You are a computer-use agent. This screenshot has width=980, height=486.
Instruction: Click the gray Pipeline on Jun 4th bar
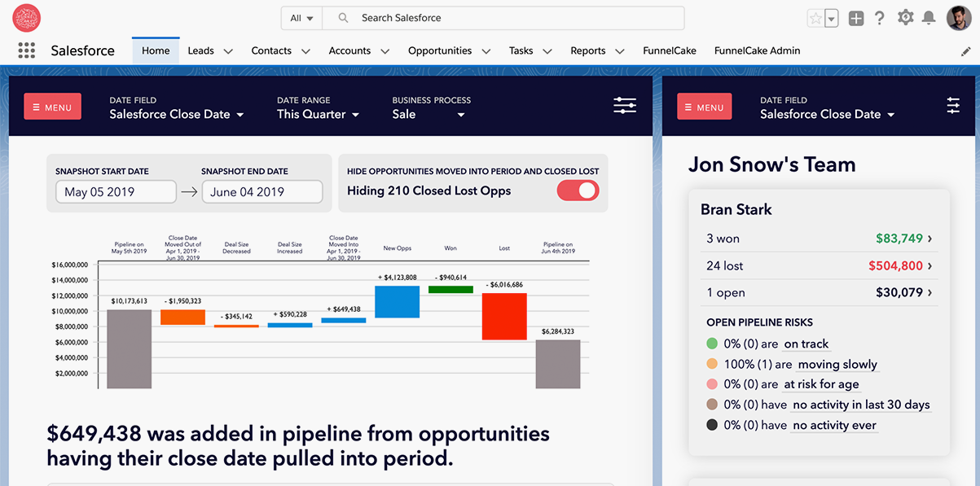pyautogui.click(x=558, y=365)
